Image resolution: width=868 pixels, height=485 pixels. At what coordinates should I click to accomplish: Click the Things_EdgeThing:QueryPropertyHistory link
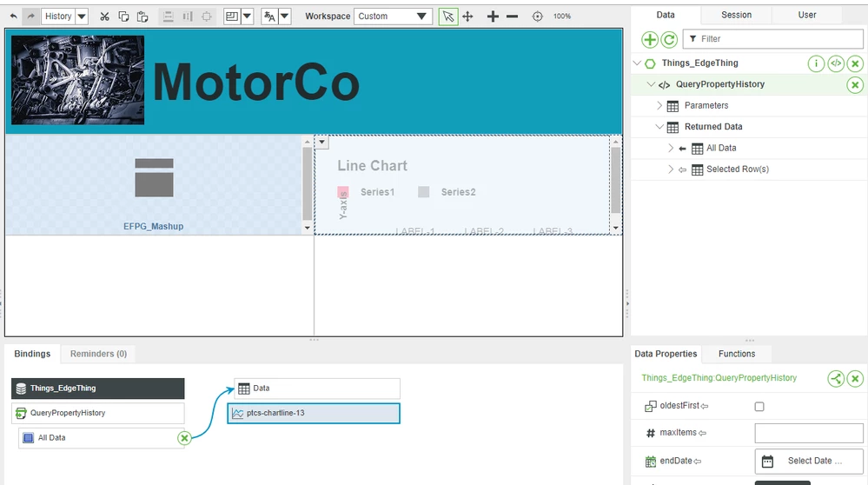719,377
